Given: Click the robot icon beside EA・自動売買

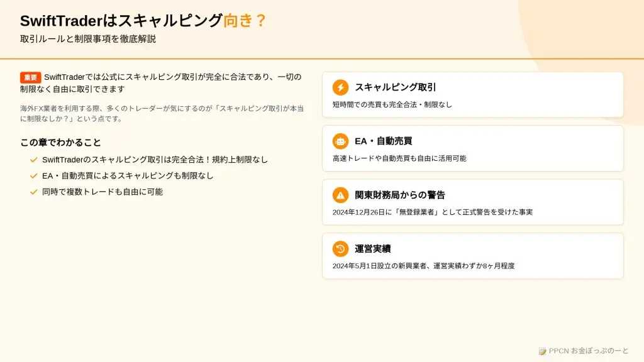Looking at the screenshot, I should [340, 141].
